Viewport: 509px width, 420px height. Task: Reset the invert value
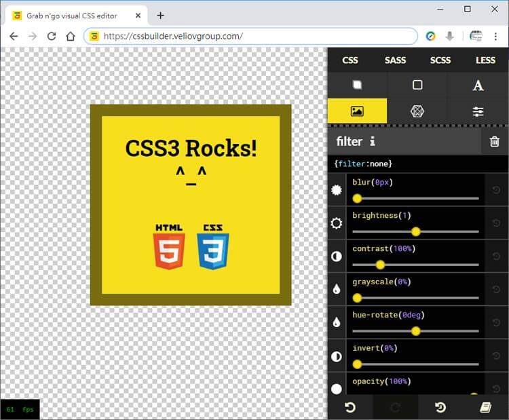tap(496, 356)
